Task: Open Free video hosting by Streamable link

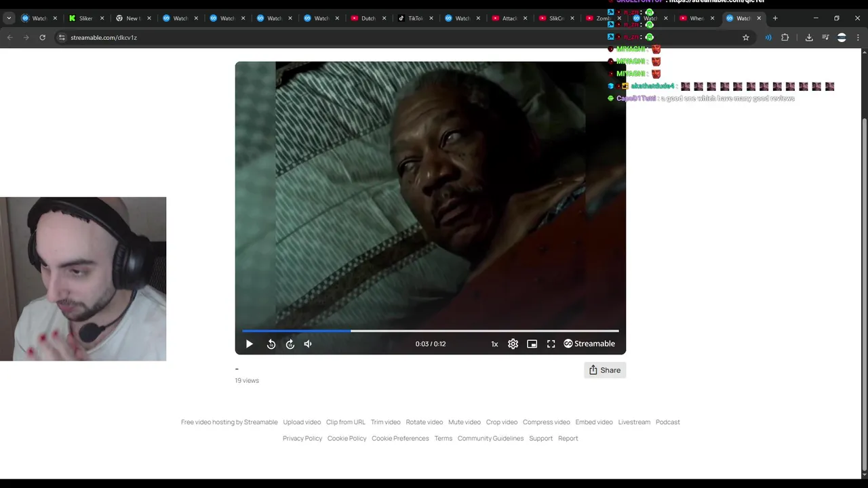Action: (x=229, y=422)
